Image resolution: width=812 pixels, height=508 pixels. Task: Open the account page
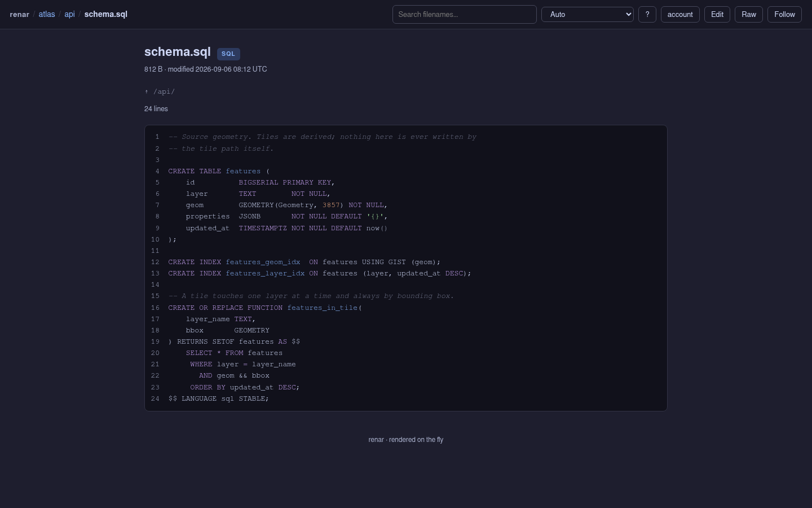[x=680, y=14]
